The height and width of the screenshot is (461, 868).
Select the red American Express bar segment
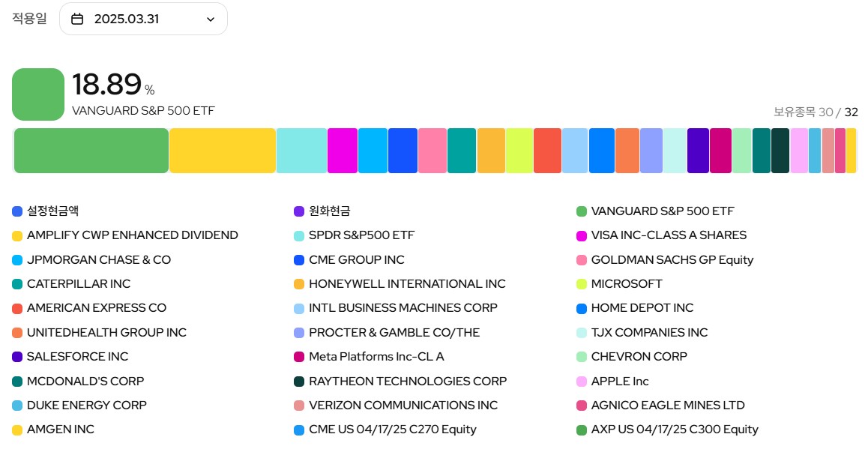tap(547, 151)
